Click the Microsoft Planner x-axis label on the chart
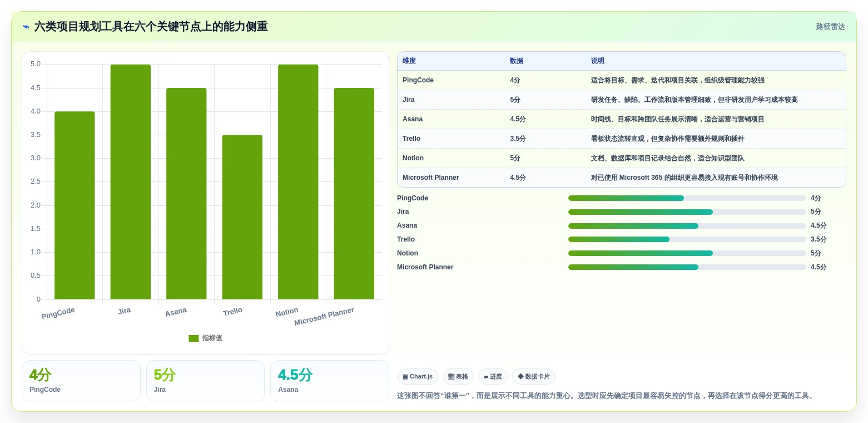 tap(324, 317)
